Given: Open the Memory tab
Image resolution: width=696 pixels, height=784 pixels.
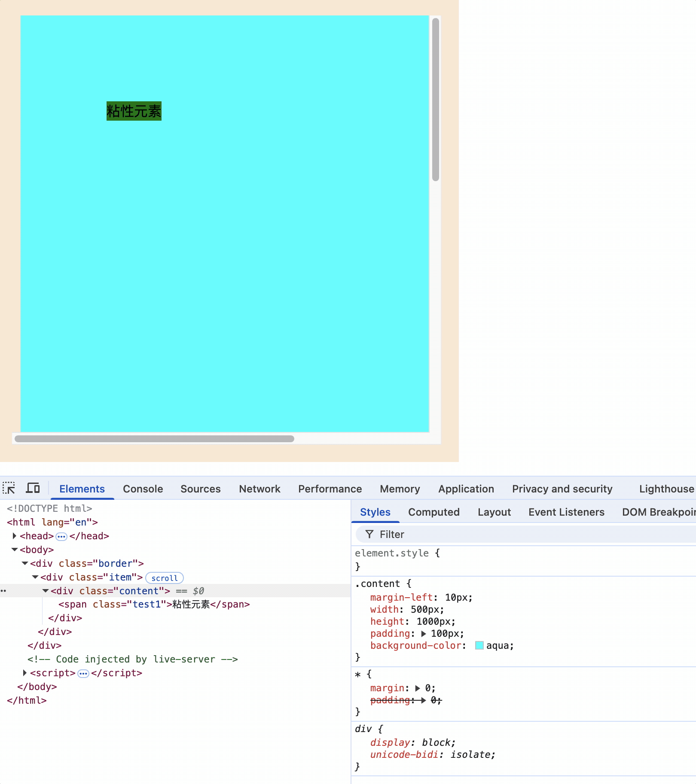Looking at the screenshot, I should [400, 489].
